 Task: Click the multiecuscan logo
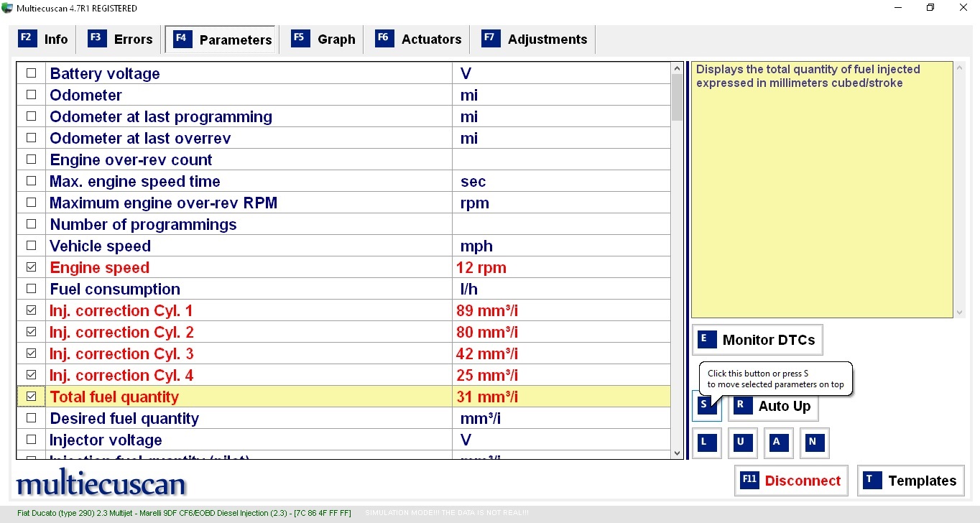click(x=101, y=483)
